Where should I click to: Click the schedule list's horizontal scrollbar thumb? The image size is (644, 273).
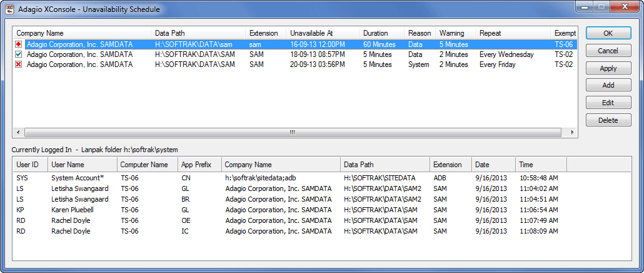(x=291, y=133)
